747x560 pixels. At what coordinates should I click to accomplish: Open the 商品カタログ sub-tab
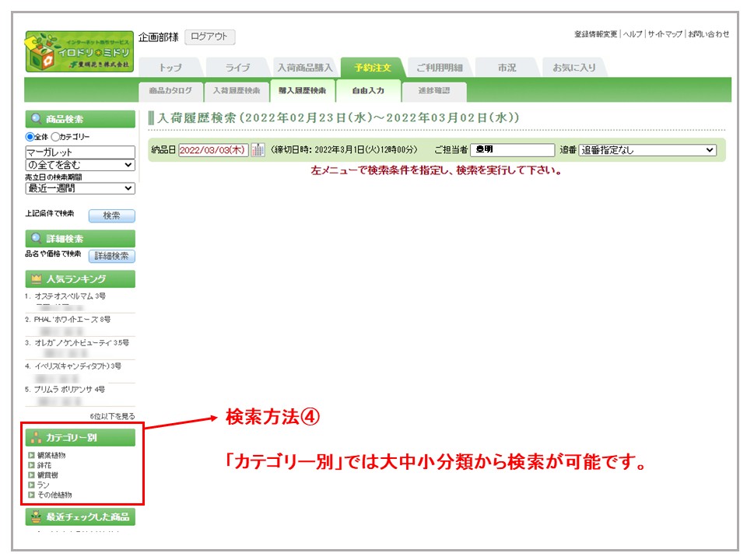pos(171,91)
